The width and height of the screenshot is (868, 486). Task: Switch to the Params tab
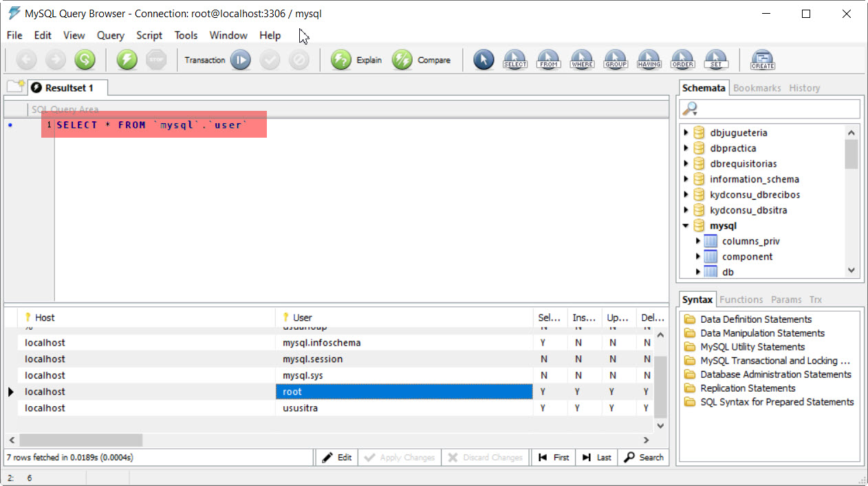point(786,299)
